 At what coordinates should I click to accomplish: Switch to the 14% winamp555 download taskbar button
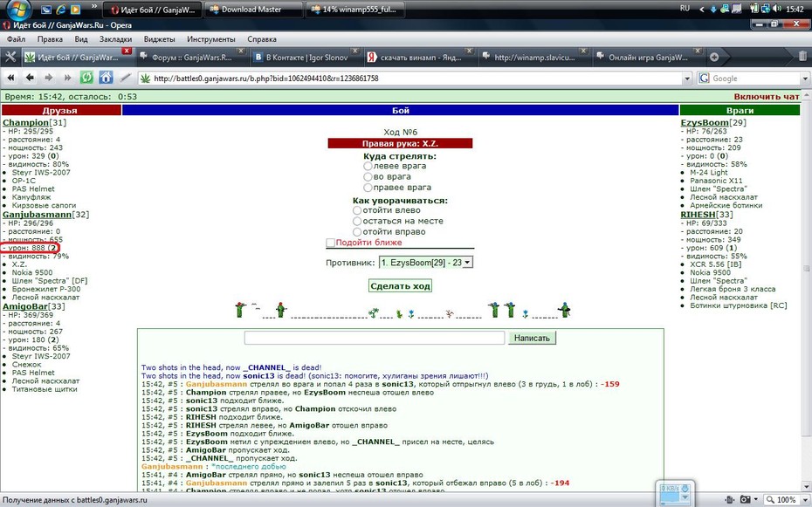click(355, 10)
